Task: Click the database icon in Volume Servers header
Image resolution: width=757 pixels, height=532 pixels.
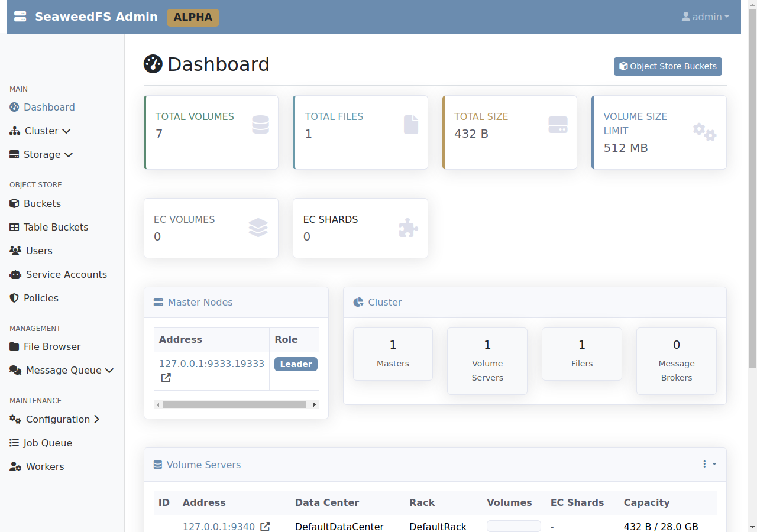Action: 158,465
